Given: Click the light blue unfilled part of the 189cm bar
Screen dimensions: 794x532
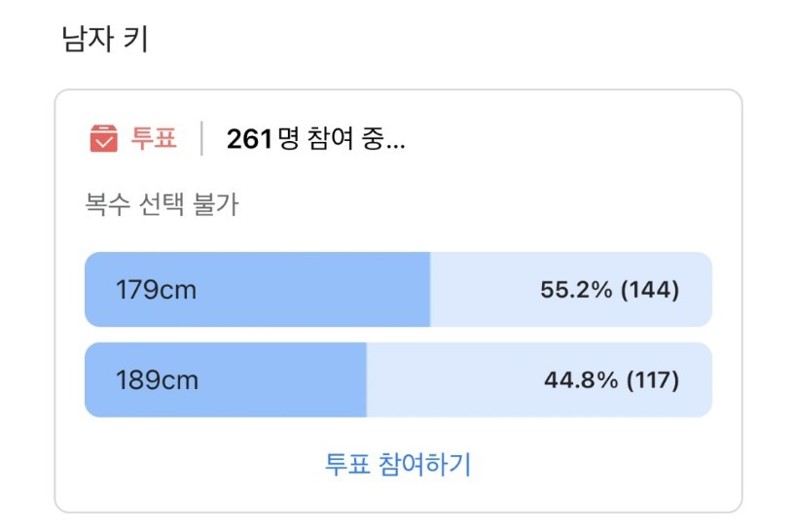Looking at the screenshot, I should click(448, 380).
